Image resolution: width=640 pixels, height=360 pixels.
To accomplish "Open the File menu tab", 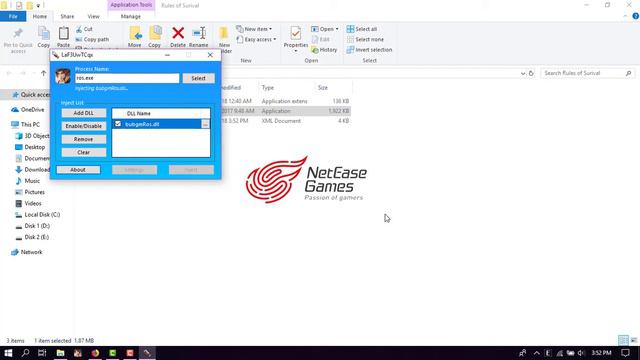I will 13,16.
